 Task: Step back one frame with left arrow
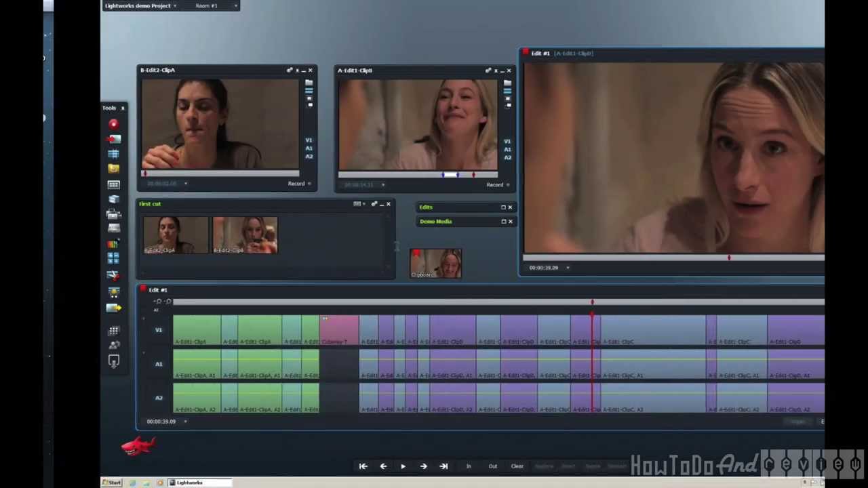point(383,466)
